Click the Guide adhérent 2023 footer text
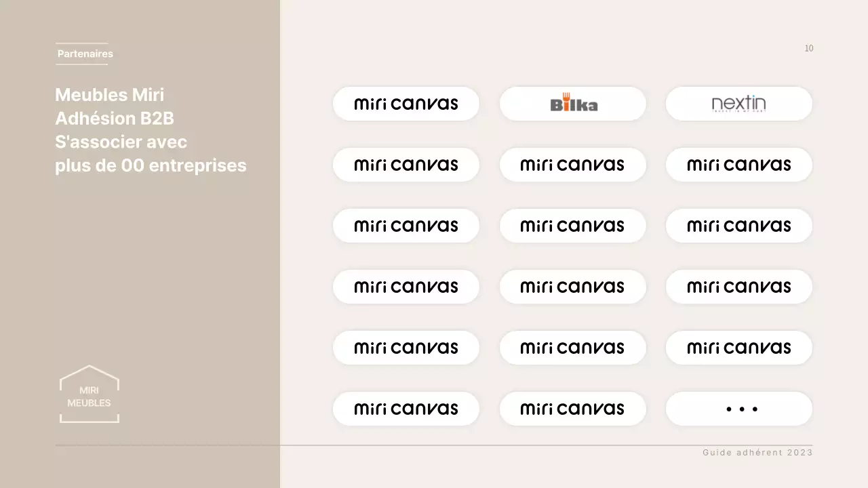Screen dimensions: 868x488 click(757, 453)
